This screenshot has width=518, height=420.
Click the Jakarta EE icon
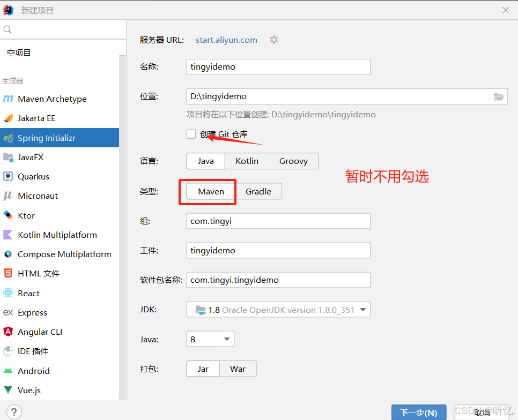click(x=8, y=118)
